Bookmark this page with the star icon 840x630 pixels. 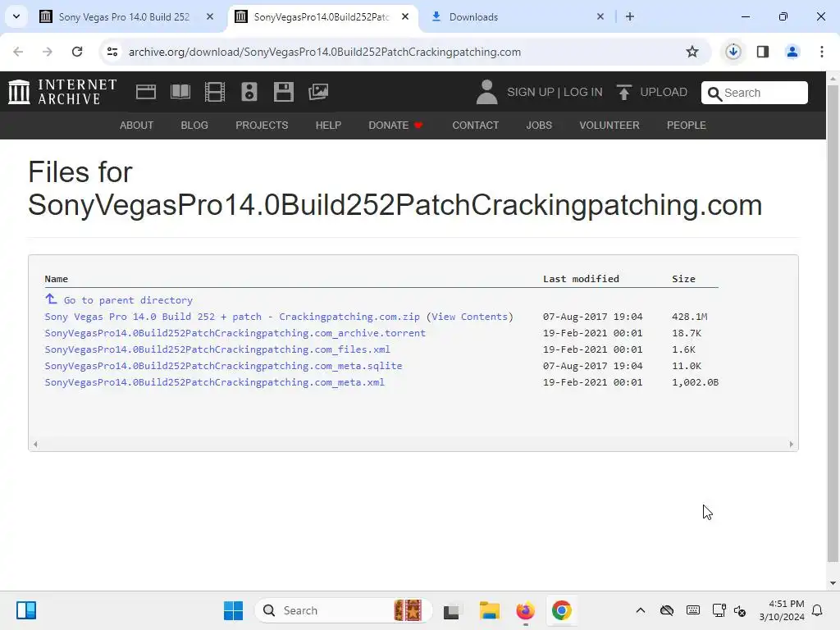point(692,52)
